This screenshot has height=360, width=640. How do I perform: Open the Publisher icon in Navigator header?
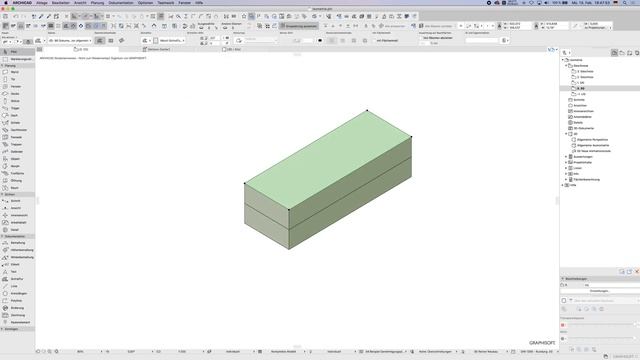coord(637,53)
